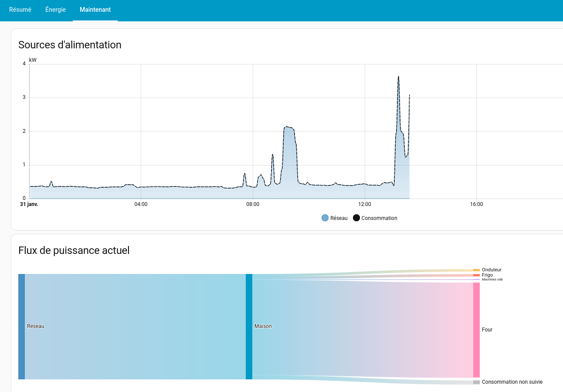
Task: Select the grey Consommation non suivie node
Action: click(476, 382)
